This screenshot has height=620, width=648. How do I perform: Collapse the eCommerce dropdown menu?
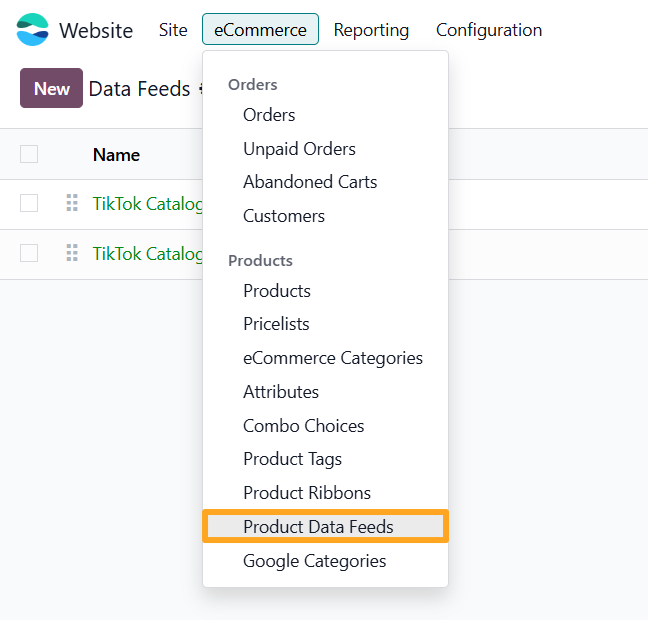pos(260,29)
